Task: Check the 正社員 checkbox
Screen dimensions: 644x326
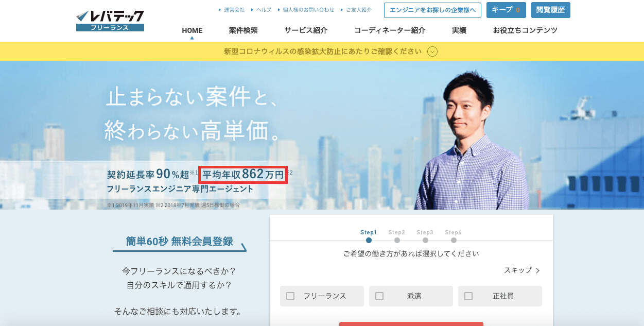Action: 468,296
